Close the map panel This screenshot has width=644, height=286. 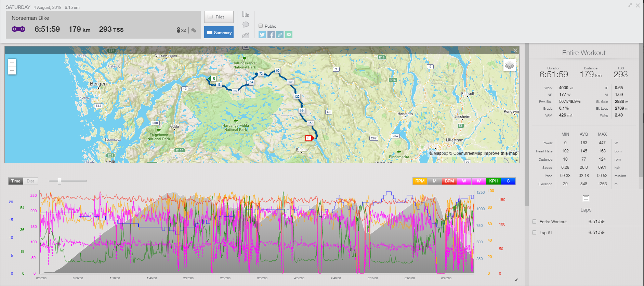click(515, 50)
